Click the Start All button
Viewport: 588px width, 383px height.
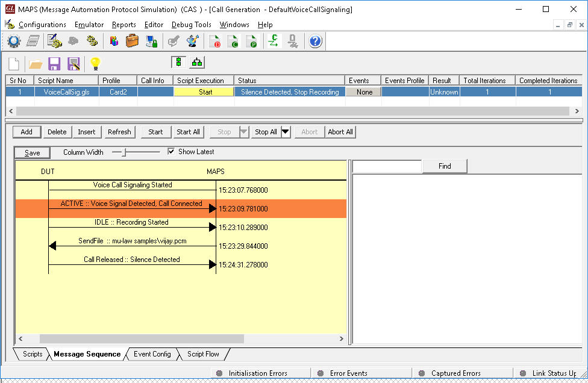pos(188,132)
